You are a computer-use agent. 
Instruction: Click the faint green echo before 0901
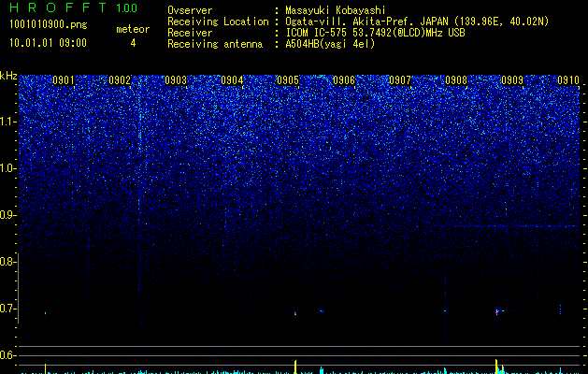(x=46, y=313)
